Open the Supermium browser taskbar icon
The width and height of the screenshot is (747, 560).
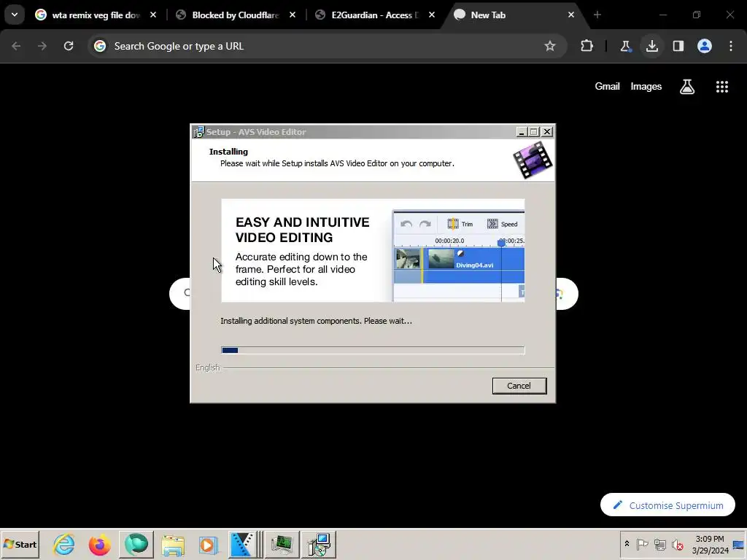(x=136, y=544)
